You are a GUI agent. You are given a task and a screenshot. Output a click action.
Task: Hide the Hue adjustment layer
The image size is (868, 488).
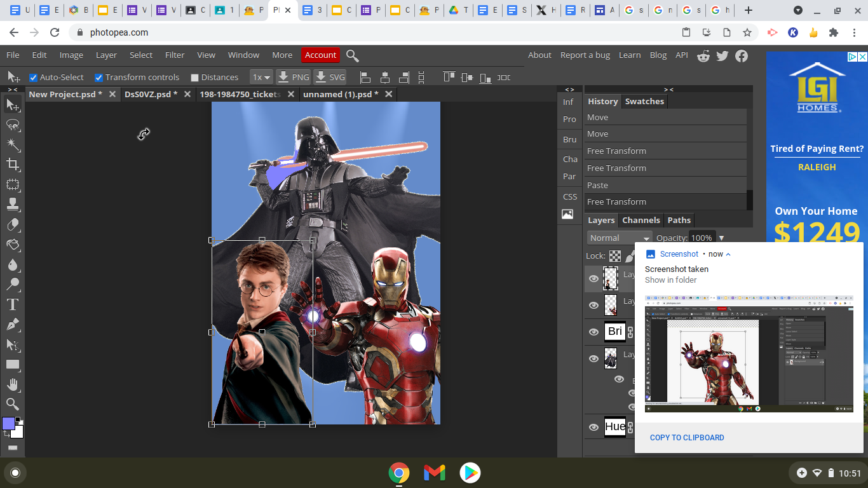(593, 427)
